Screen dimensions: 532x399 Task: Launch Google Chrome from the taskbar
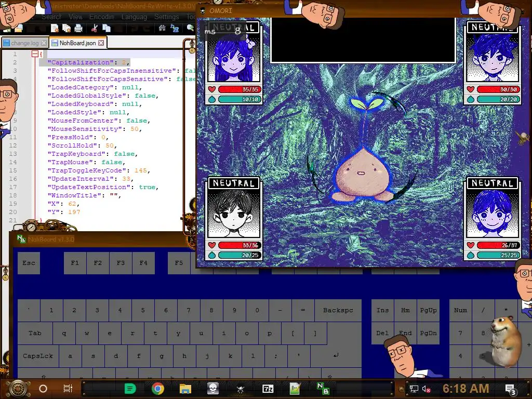point(158,389)
